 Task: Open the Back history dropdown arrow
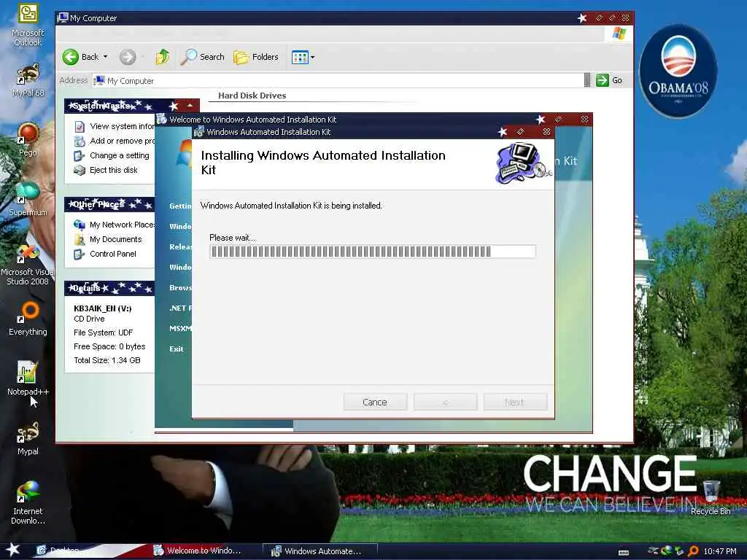pos(105,57)
